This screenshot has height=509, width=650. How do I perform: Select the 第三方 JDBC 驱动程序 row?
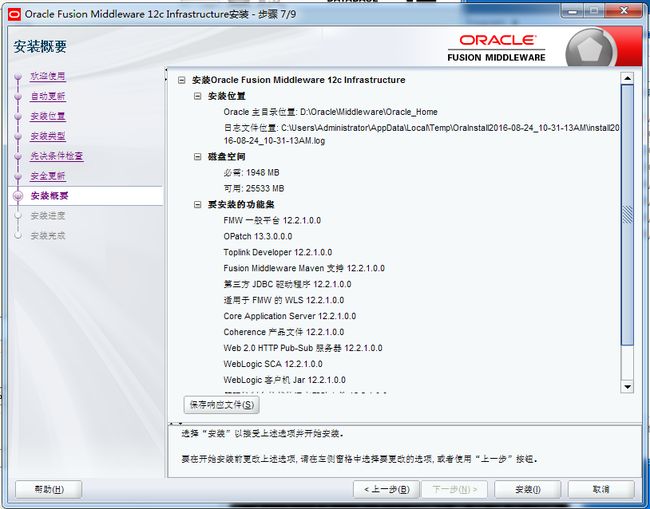pyautogui.click(x=287, y=284)
